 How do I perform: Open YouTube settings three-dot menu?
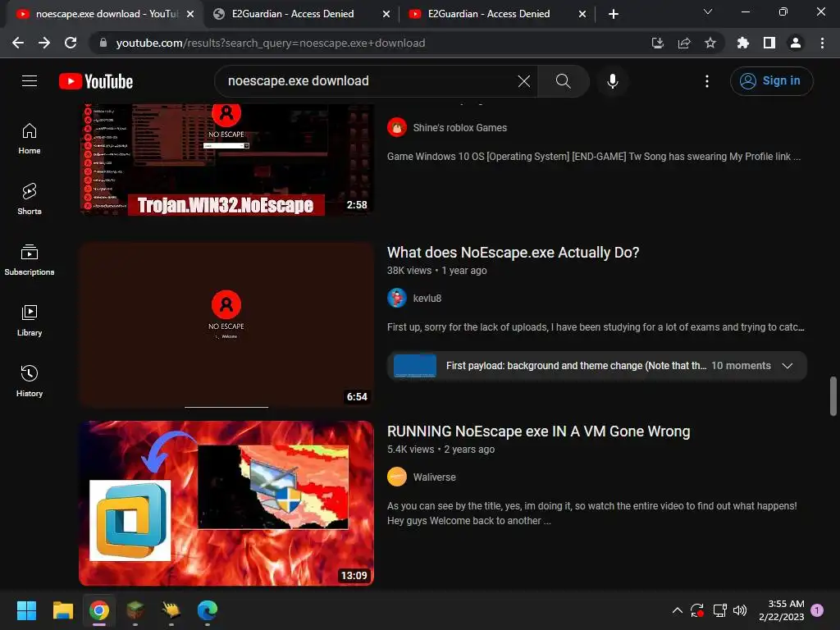click(x=706, y=81)
